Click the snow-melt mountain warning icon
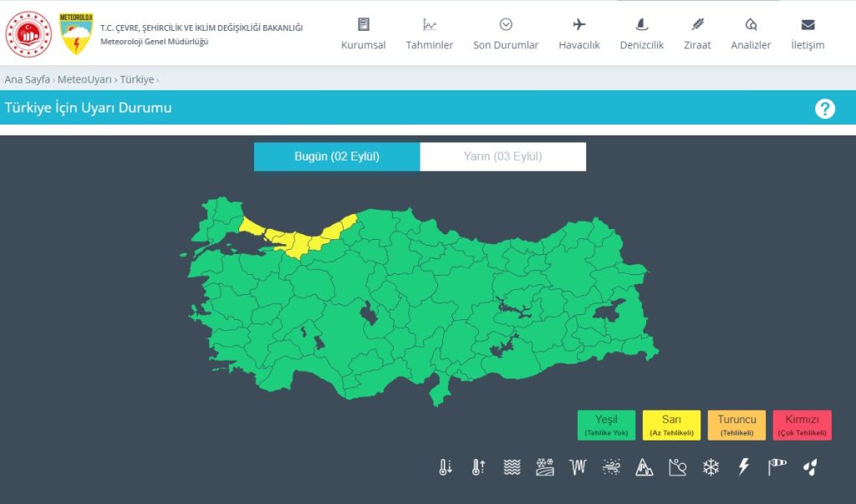Image resolution: width=856 pixels, height=504 pixels. (645, 467)
